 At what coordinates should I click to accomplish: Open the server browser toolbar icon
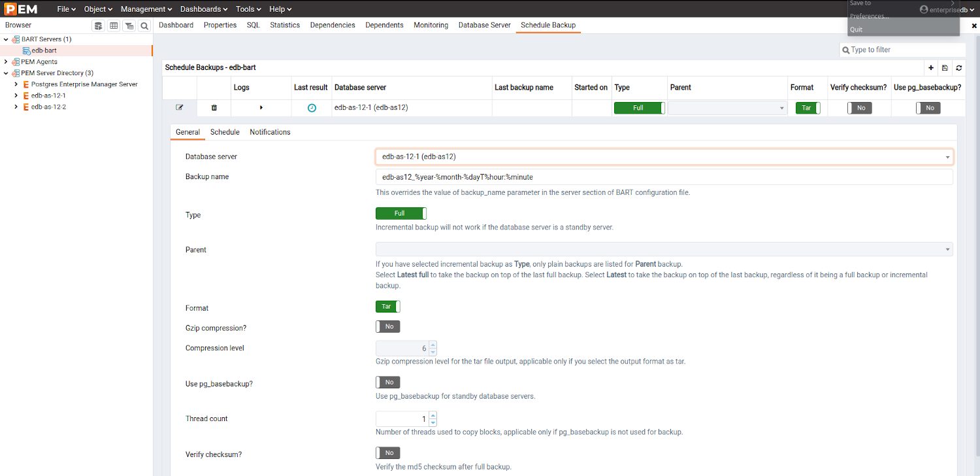(98, 25)
